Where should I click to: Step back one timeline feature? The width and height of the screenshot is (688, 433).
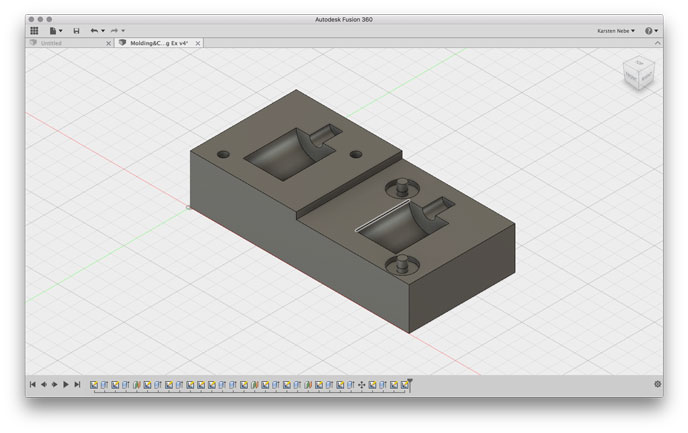tap(44, 384)
